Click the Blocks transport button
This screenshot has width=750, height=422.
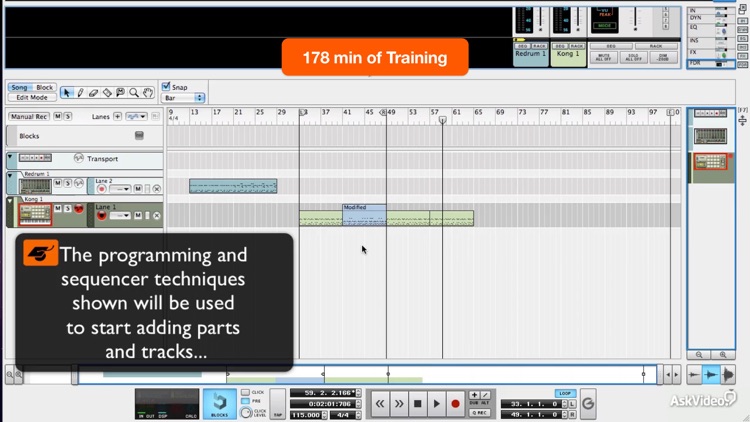click(x=220, y=403)
